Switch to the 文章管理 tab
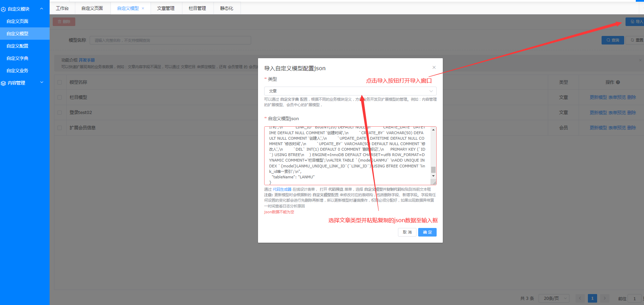Screen dimensions: 644x305 166,8
